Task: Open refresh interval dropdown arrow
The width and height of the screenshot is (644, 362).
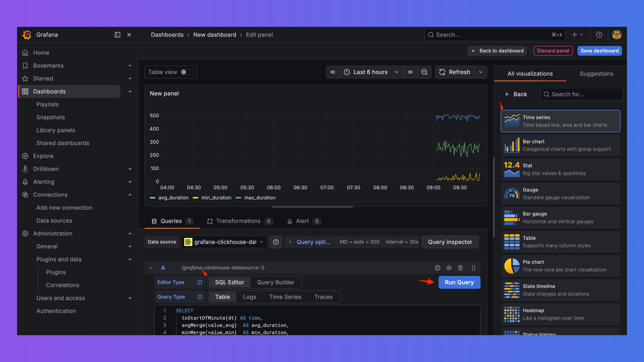Action: (x=481, y=72)
